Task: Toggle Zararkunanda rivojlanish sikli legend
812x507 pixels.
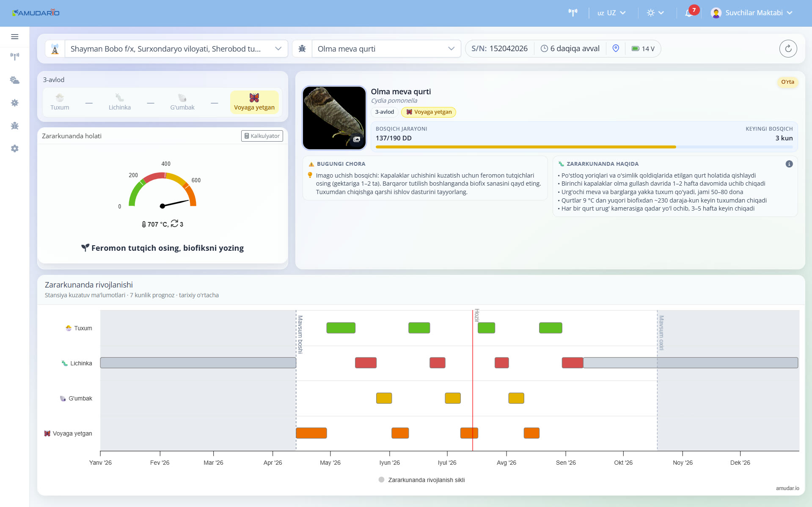Action: [x=422, y=480]
